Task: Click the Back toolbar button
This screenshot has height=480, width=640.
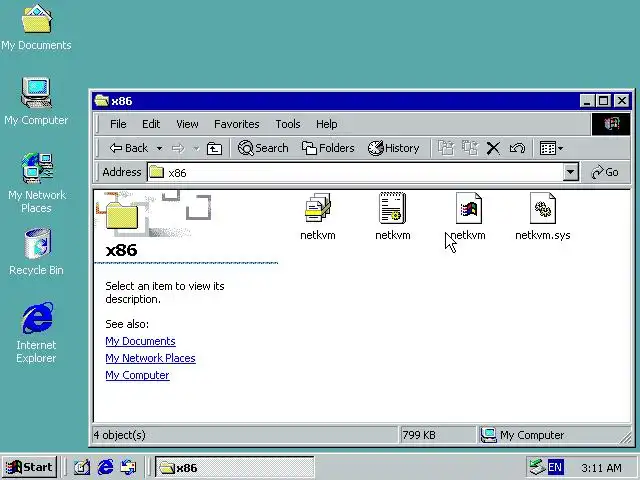Action: pyautogui.click(x=129, y=148)
